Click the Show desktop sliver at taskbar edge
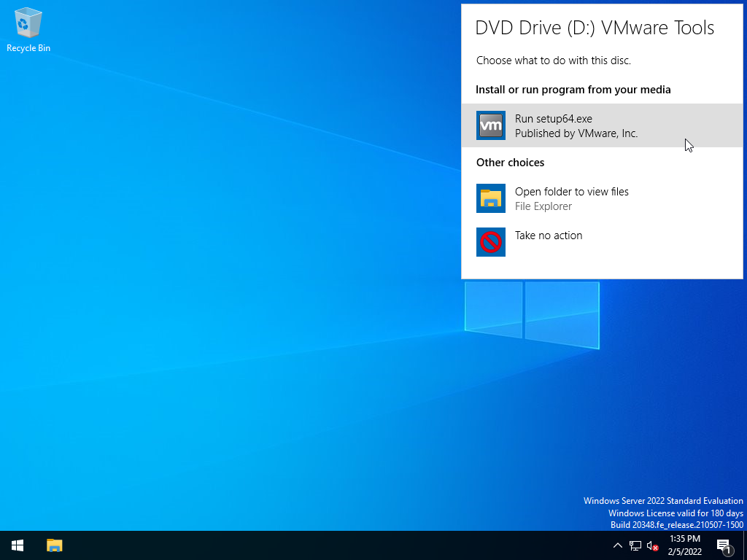 (x=745, y=545)
